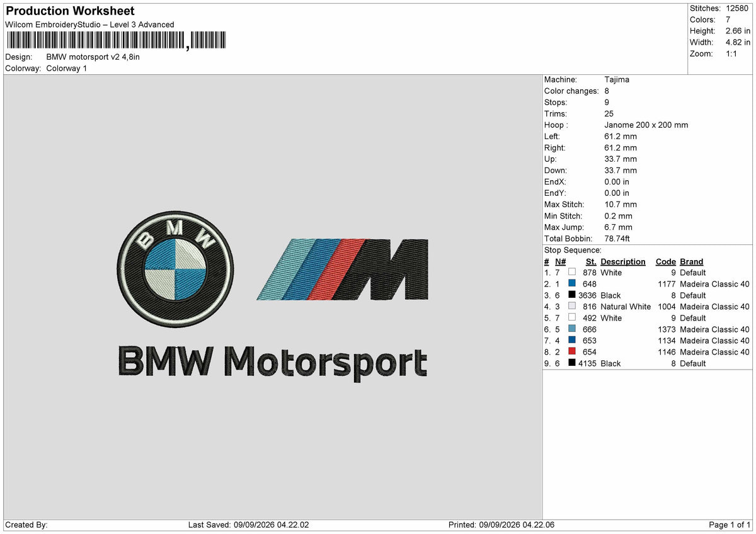Screen dimensions: 756x534
Task: Select the Zoom value "1:1"
Action: pos(732,54)
